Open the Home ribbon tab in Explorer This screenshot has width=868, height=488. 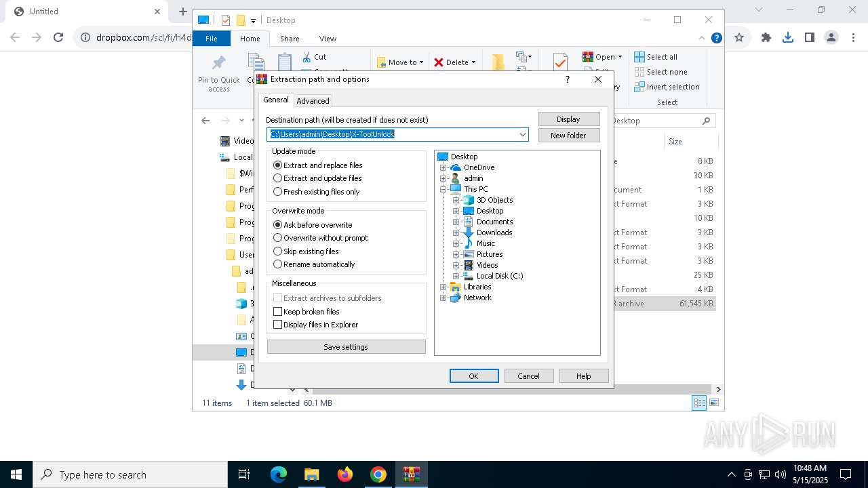250,39
